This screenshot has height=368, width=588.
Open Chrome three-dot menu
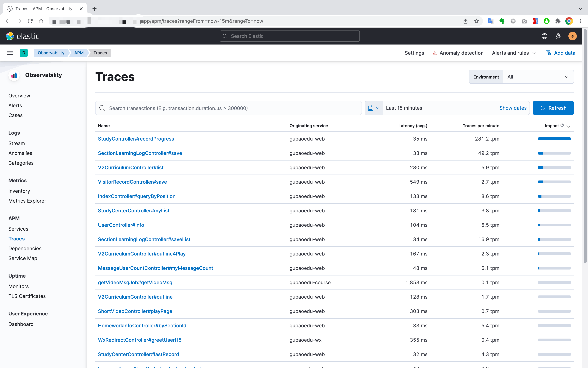580,21
